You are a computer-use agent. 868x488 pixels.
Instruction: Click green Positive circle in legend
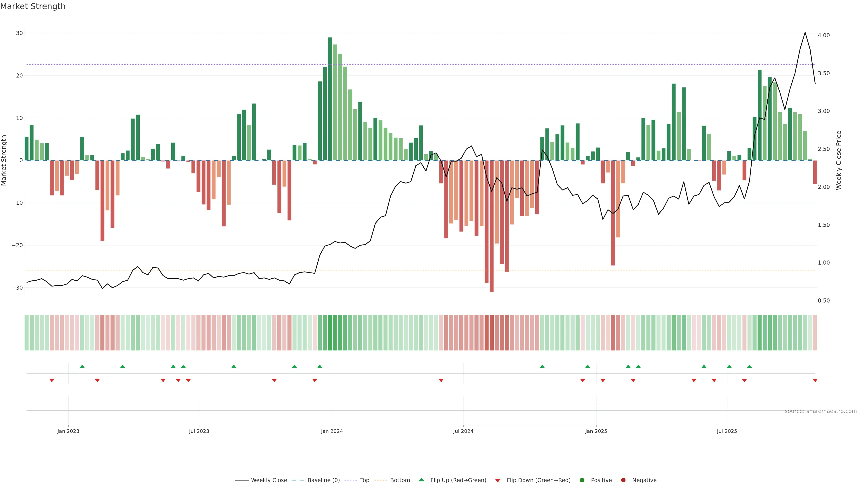pyautogui.click(x=582, y=480)
